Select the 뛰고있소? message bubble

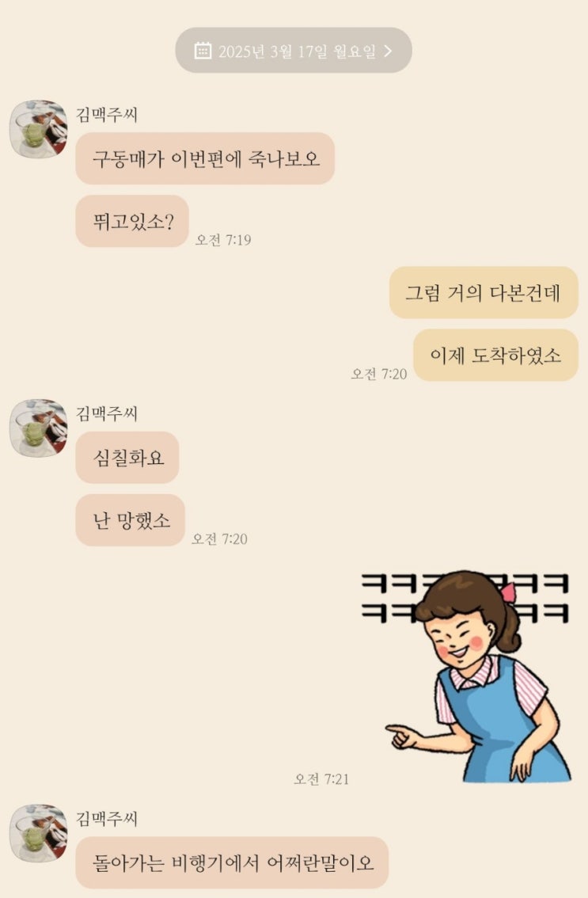coord(132,221)
